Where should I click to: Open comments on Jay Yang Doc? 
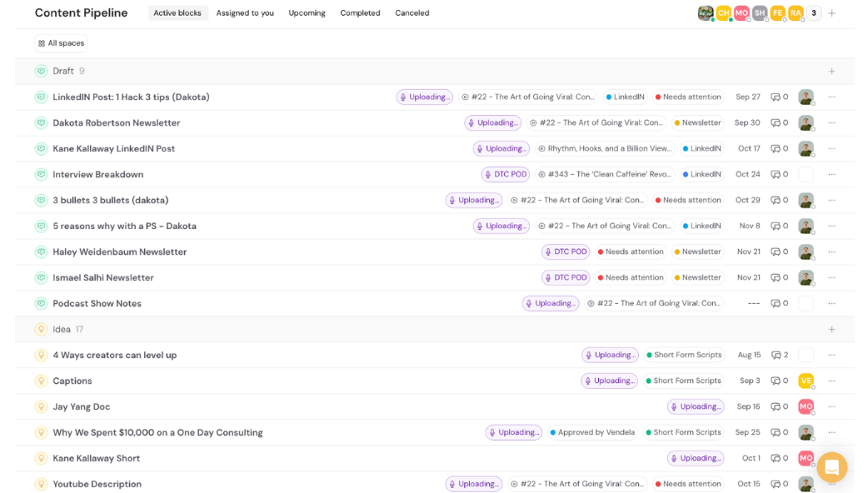pyautogui.click(x=780, y=406)
